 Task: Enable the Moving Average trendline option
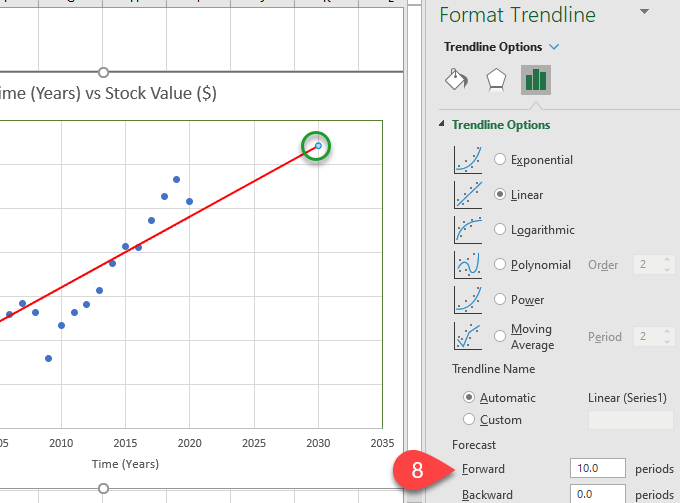click(501, 336)
